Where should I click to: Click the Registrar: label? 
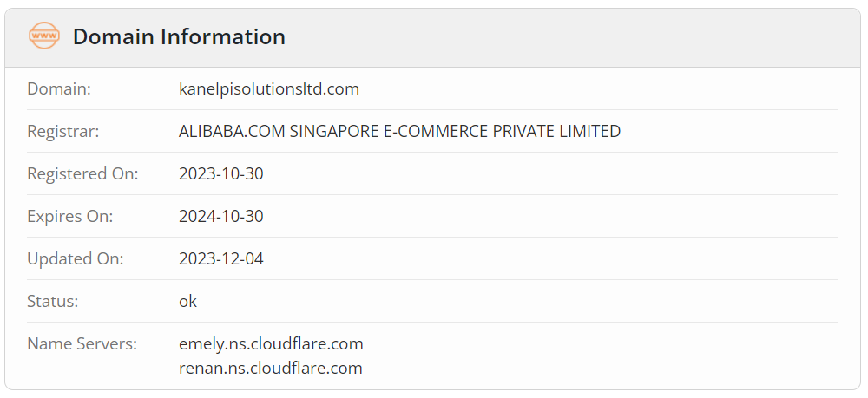63,131
